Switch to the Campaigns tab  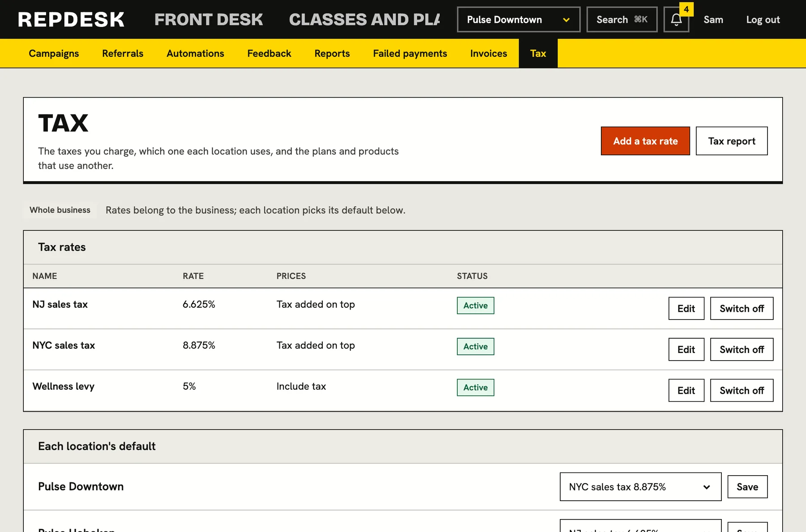pos(54,53)
